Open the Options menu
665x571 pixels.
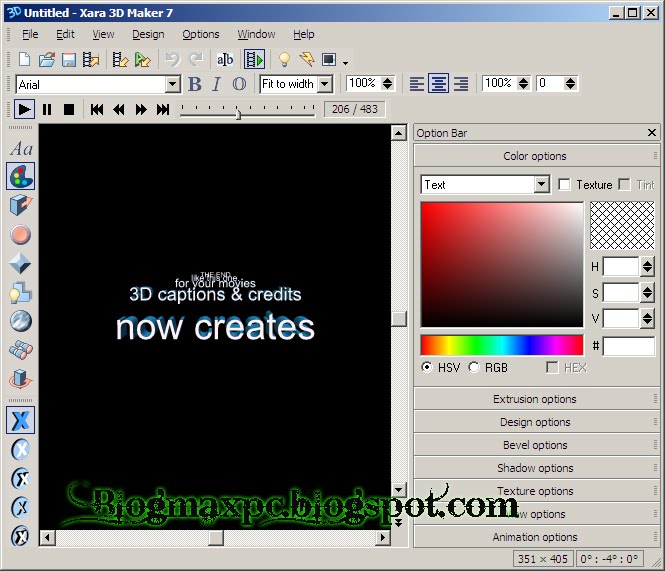(201, 34)
